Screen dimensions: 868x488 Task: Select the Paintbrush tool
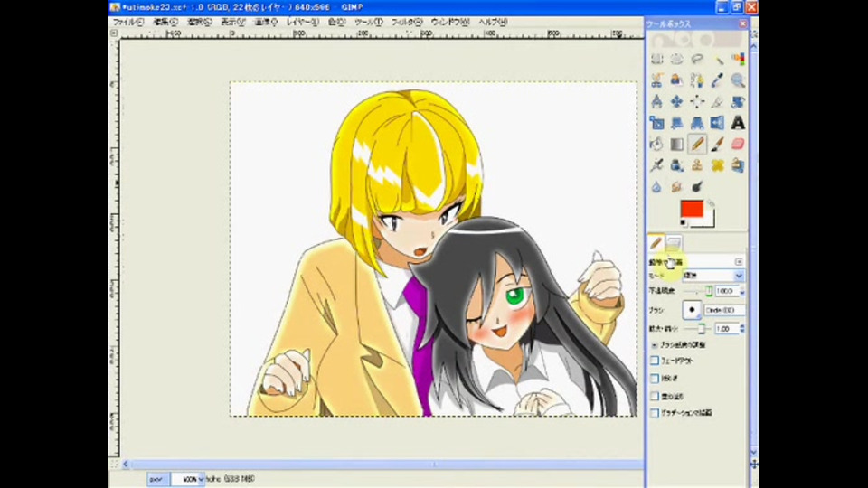(718, 144)
